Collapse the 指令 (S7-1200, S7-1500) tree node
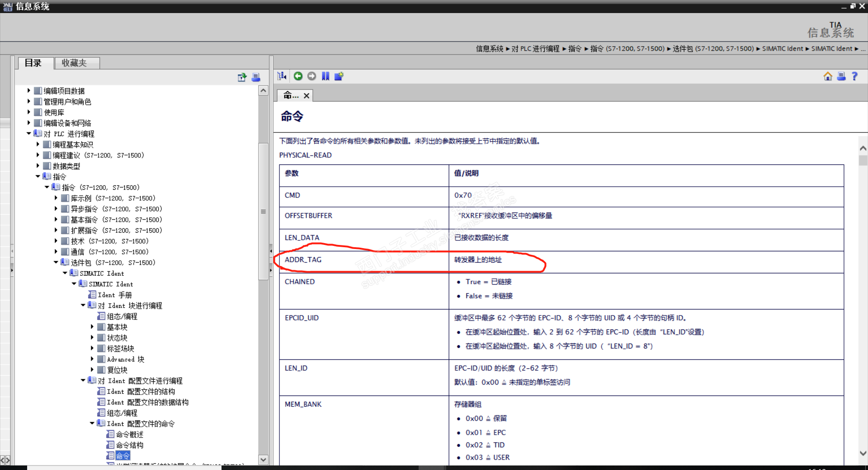 47,187
